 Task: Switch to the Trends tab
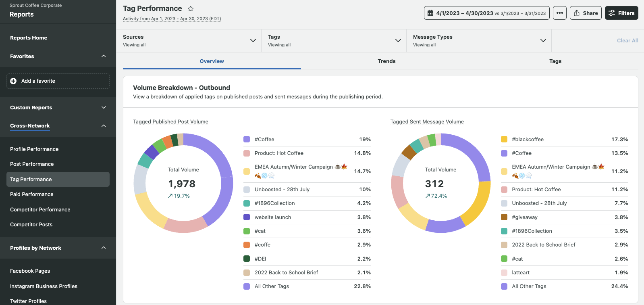coord(386,61)
